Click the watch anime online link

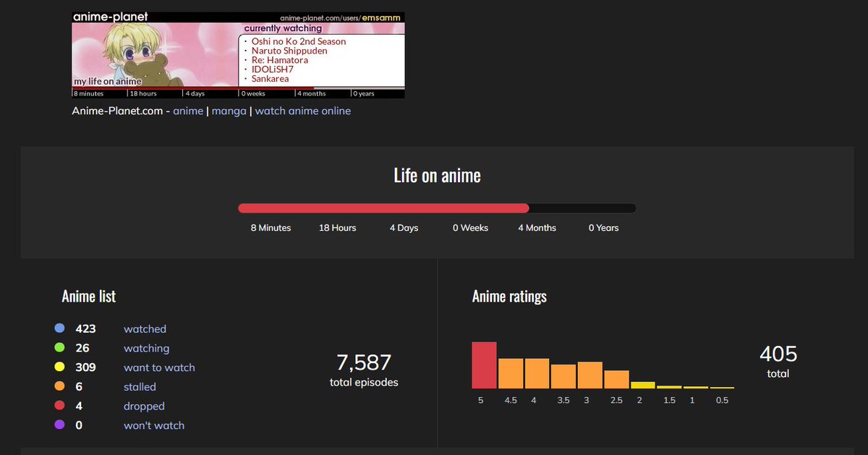[303, 111]
